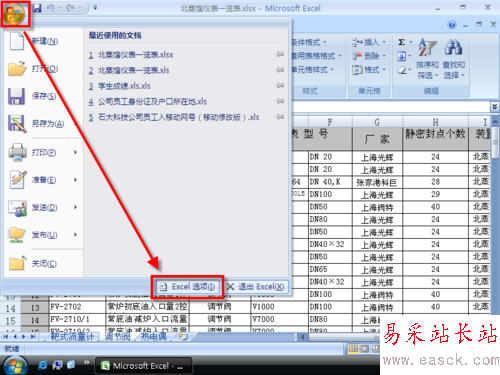Click the 发送(D) send icon
This screenshot has width=500, height=375.
(17, 208)
